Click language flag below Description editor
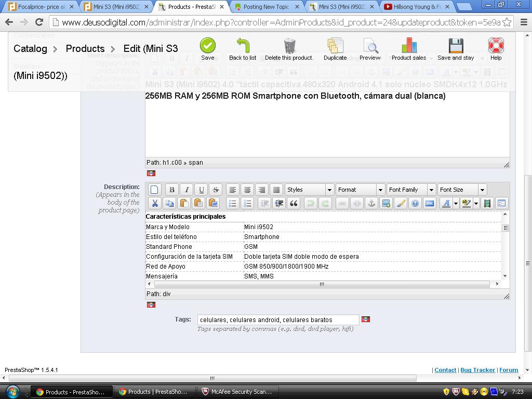This screenshot has height=399, width=532. click(x=151, y=304)
